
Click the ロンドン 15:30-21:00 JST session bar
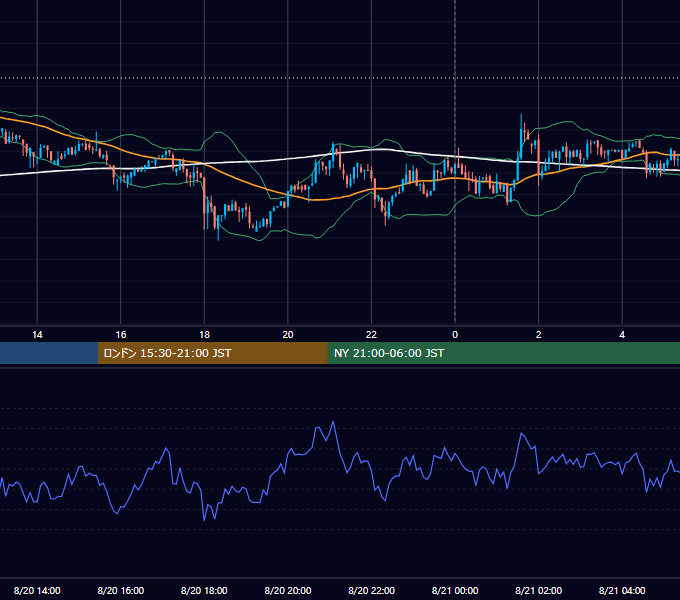(212, 353)
